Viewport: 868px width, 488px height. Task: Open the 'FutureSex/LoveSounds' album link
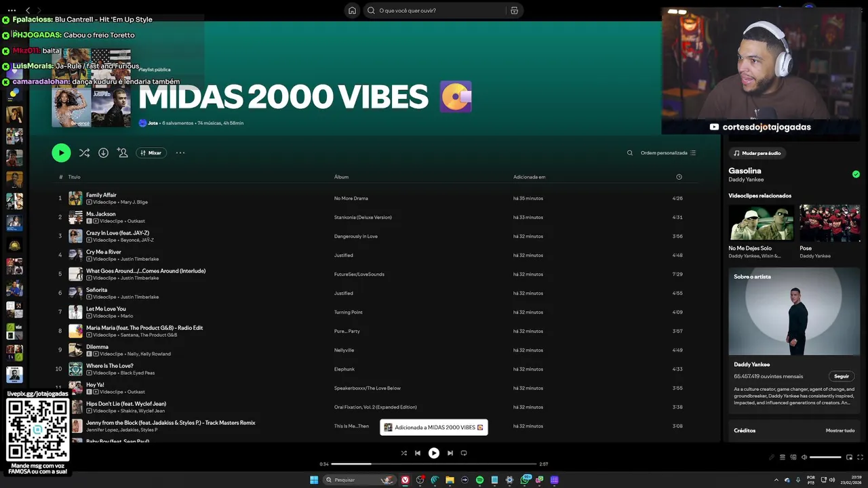[359, 274]
